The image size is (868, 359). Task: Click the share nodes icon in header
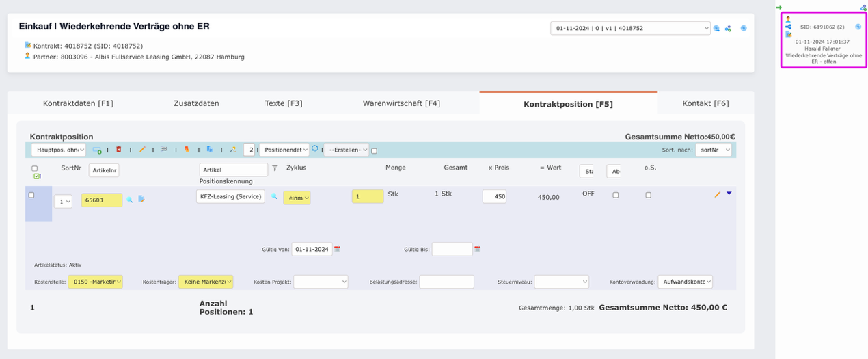[729, 29]
